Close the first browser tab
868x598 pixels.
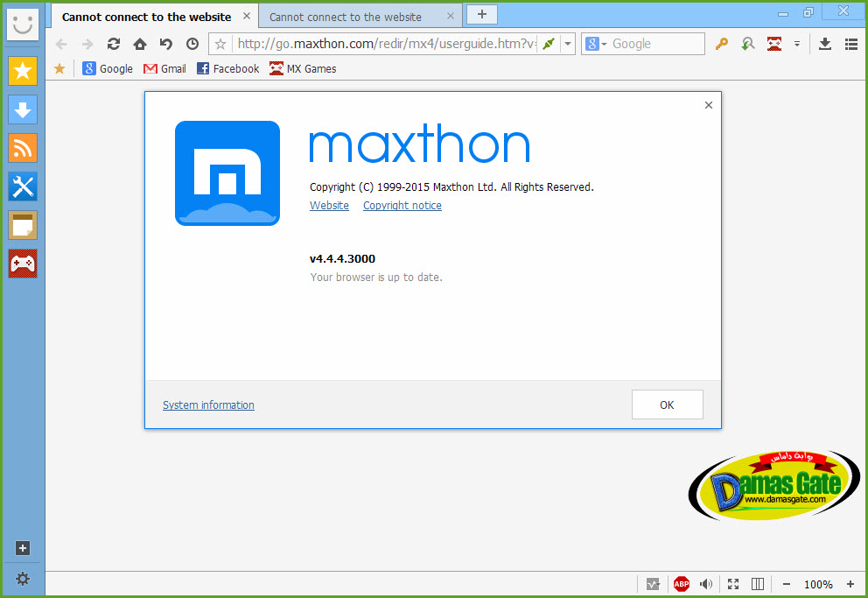(x=247, y=16)
